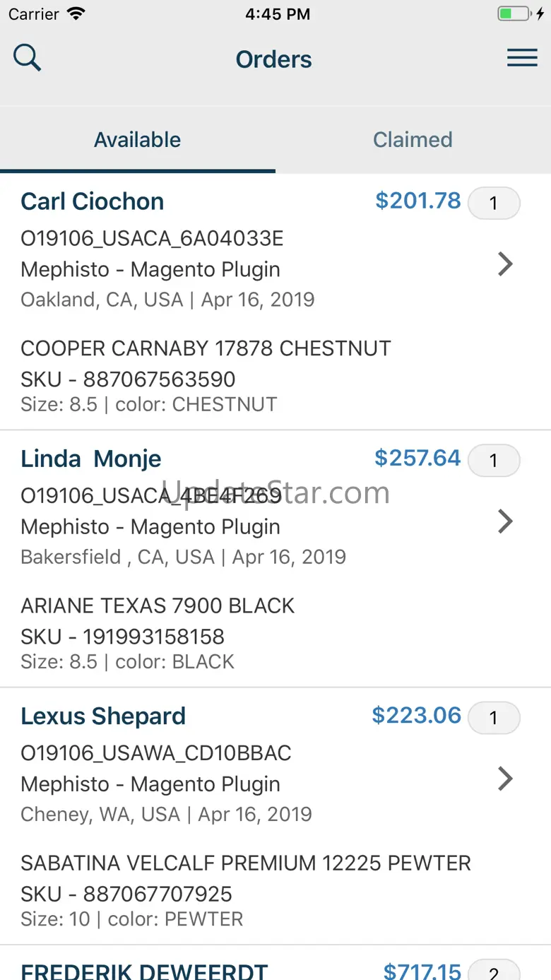The image size is (551, 980).
Task: Tap item count badge on Carl Ciochon order
Action: (x=494, y=203)
